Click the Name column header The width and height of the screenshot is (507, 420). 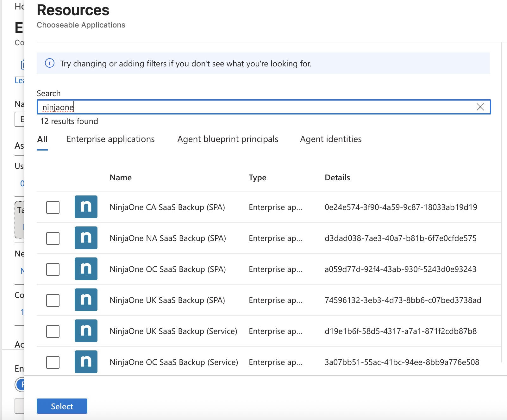(x=121, y=177)
